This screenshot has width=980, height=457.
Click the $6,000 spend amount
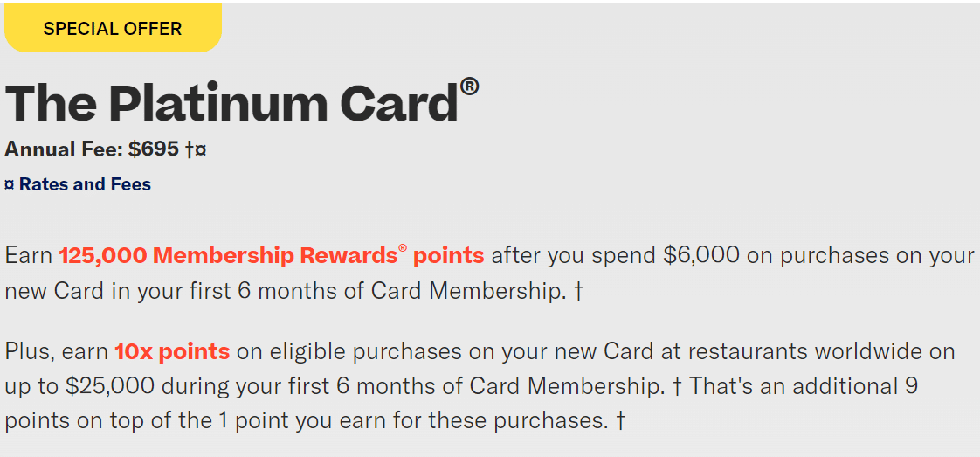pos(701,255)
